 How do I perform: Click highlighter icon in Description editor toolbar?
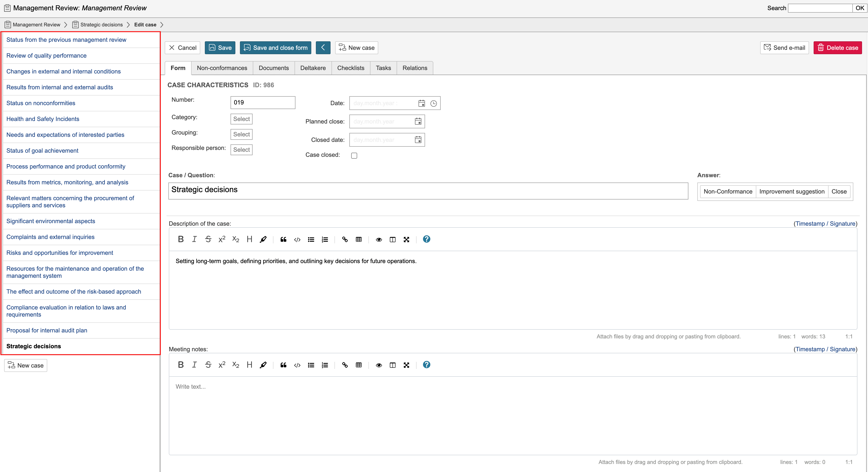coord(263,239)
